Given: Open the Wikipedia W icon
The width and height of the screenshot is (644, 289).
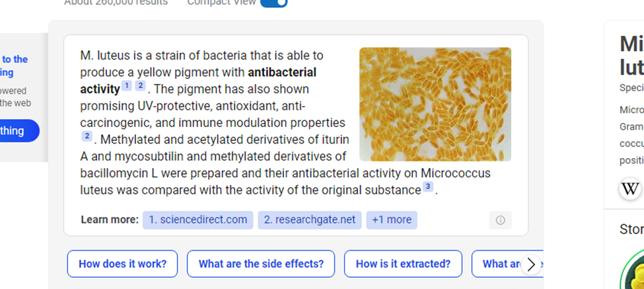Looking at the screenshot, I should click(631, 188).
